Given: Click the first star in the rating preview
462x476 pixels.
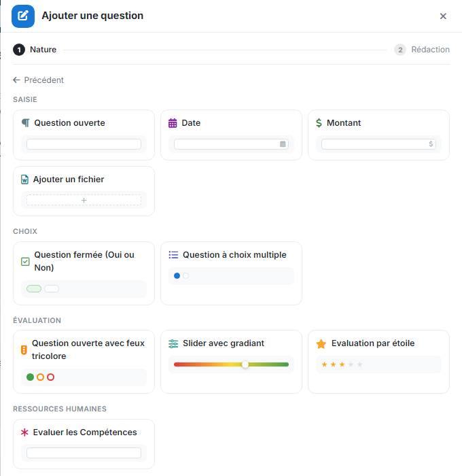Looking at the screenshot, I should click(324, 364).
